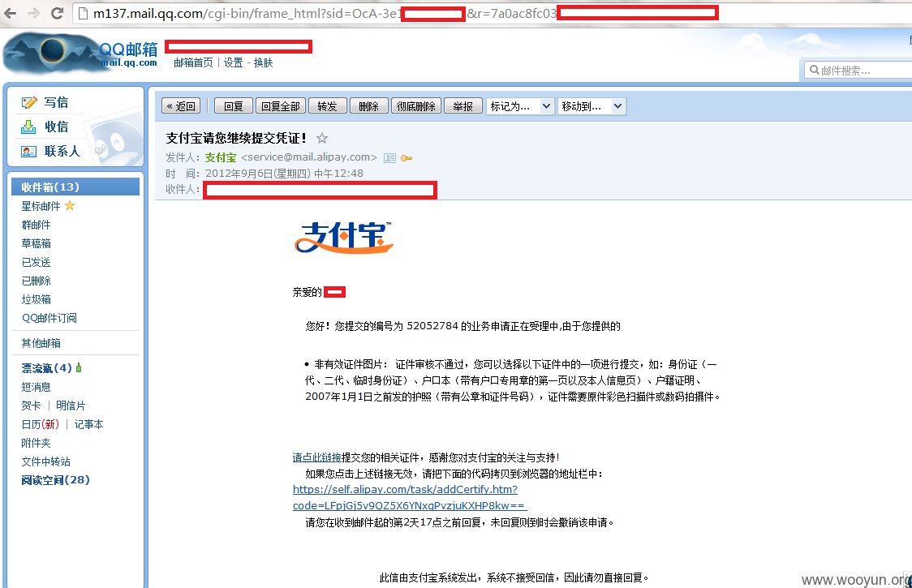
Task: Open 邮箱首页 link
Action: [x=193, y=62]
